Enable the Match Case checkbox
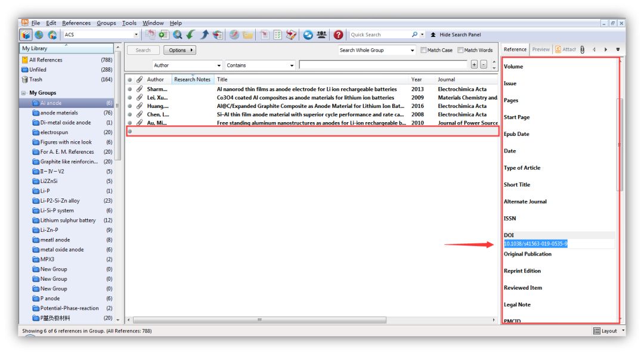 coord(423,50)
